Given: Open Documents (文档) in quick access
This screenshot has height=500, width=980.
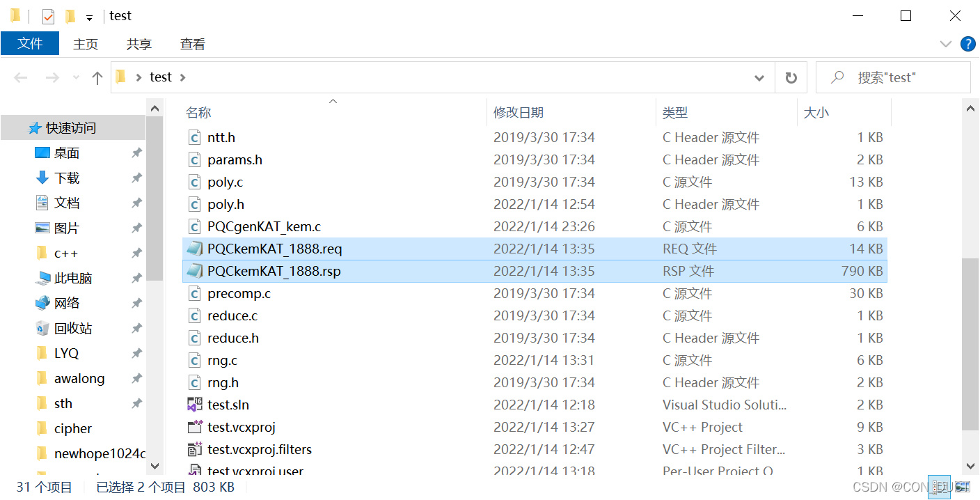Looking at the screenshot, I should (67, 203).
